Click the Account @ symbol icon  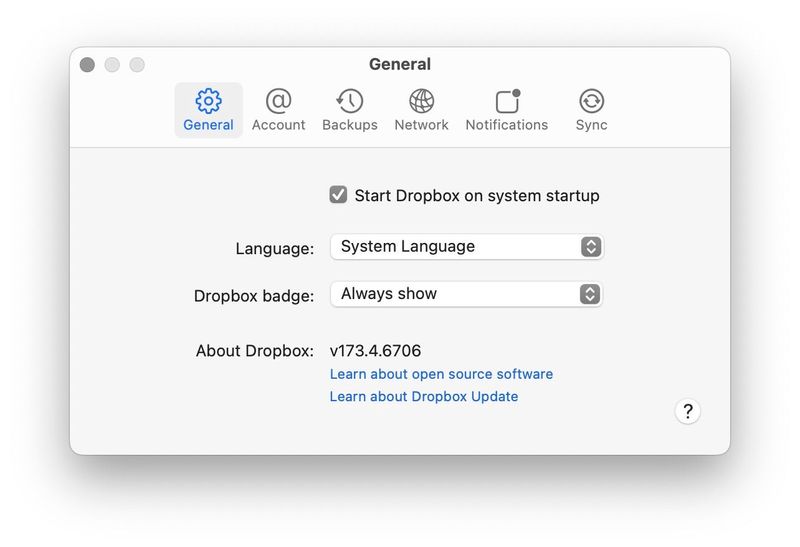(x=278, y=101)
